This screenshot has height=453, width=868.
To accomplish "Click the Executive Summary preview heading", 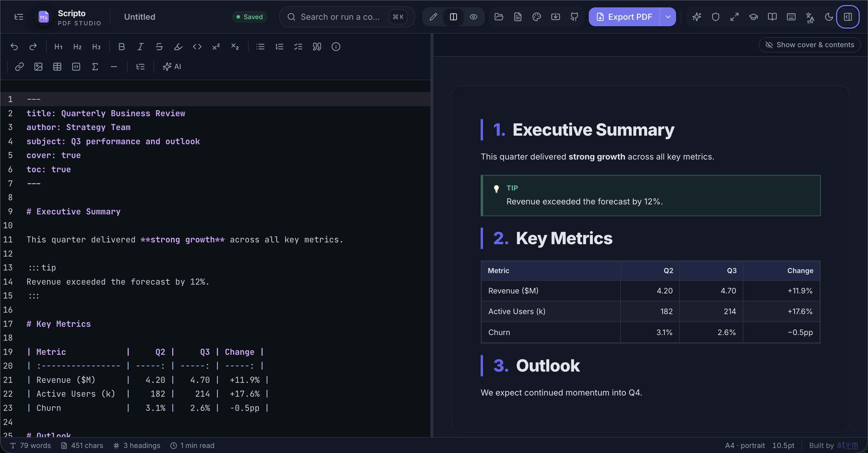I will 593,129.
